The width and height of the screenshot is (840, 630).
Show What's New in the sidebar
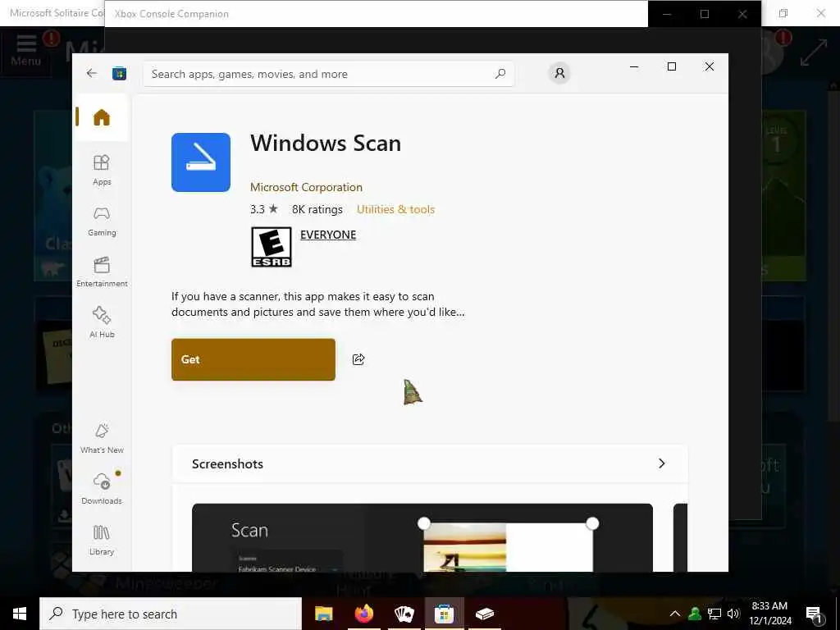click(x=101, y=438)
